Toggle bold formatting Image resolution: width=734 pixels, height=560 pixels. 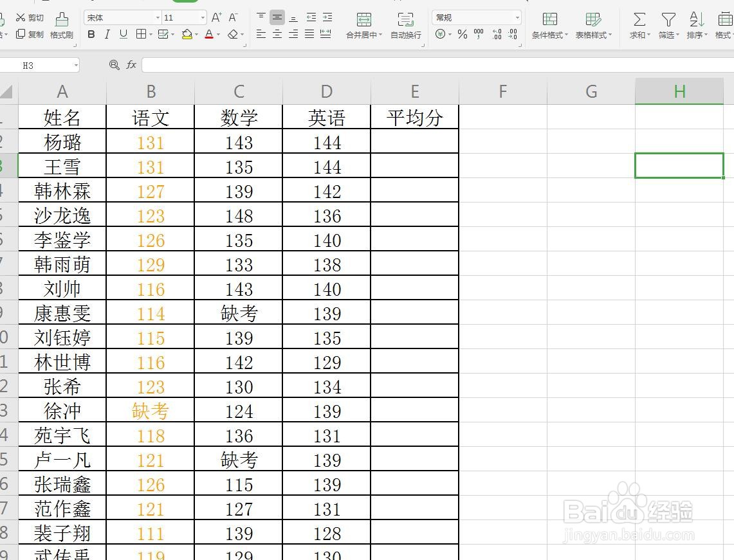91,35
